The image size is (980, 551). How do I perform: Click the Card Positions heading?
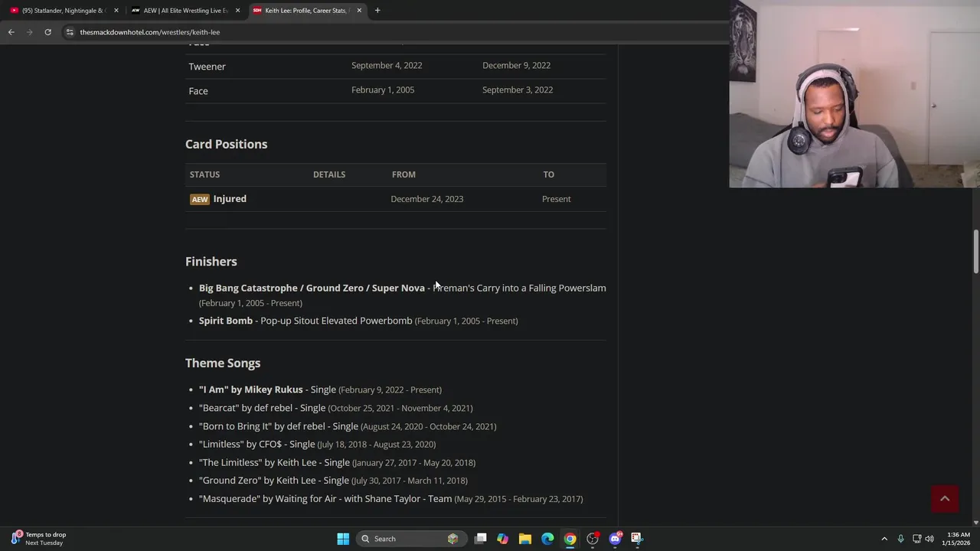click(226, 144)
